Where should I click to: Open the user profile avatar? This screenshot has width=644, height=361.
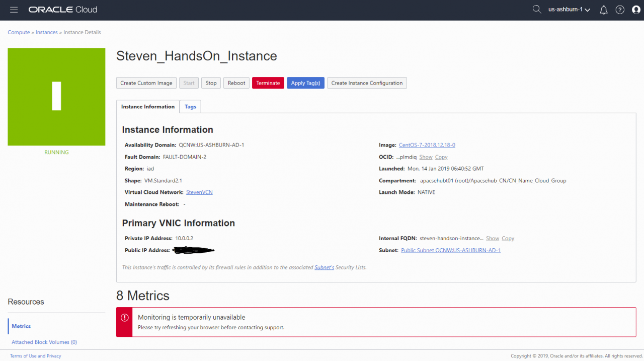[x=636, y=10]
